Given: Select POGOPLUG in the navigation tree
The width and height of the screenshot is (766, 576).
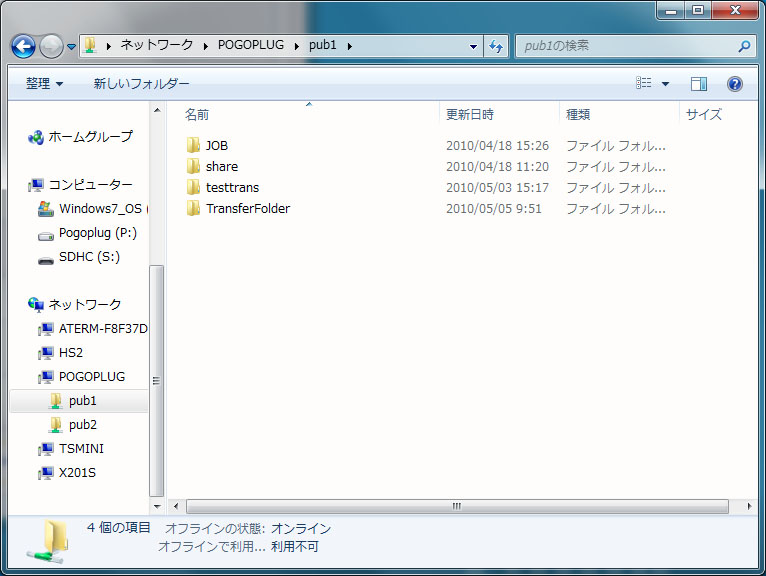Looking at the screenshot, I should [x=92, y=377].
